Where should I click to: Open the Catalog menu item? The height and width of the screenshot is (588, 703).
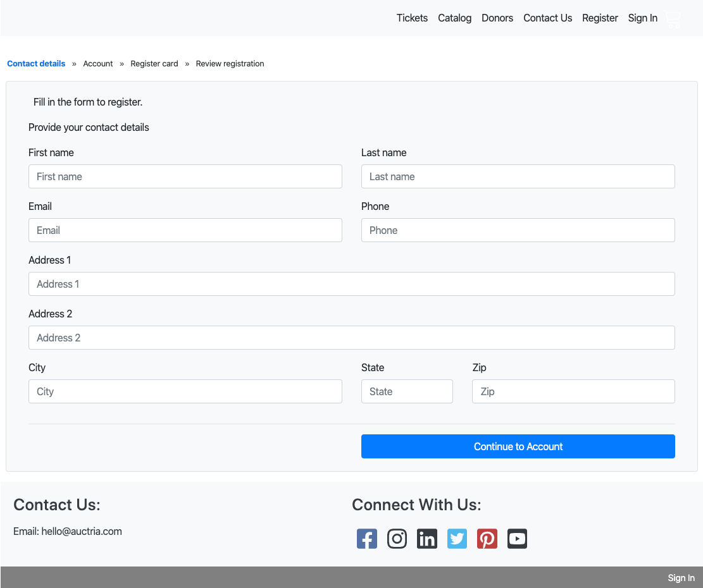point(454,18)
